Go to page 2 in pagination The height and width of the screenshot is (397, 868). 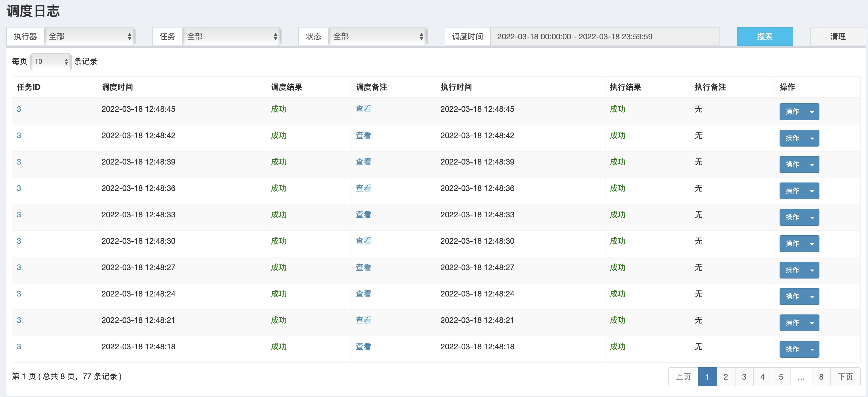pos(725,377)
